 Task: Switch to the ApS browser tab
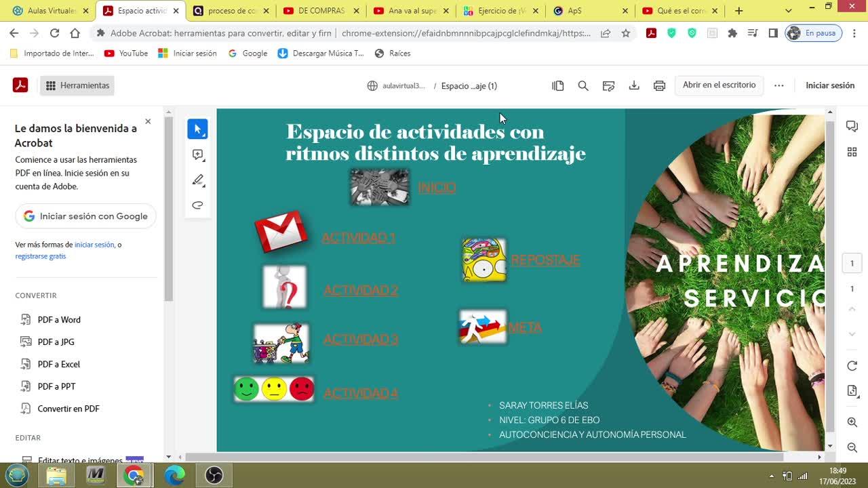point(590,11)
